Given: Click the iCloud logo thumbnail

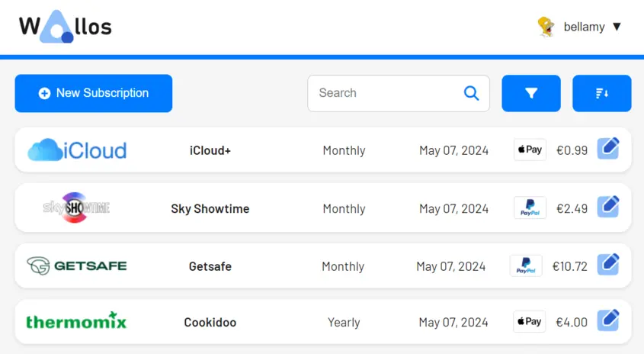Looking at the screenshot, I should coord(77,150).
